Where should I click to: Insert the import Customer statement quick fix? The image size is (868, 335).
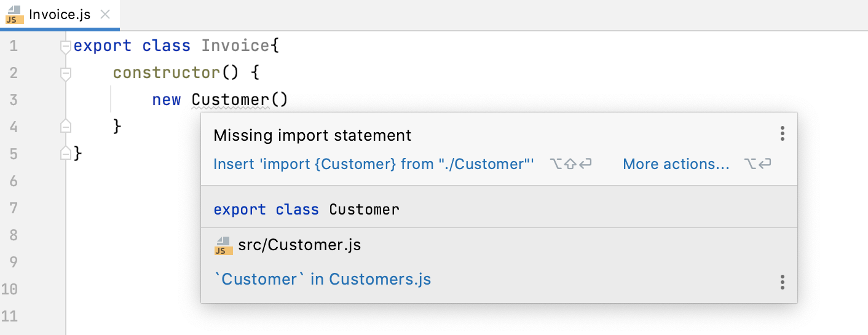coord(373,164)
